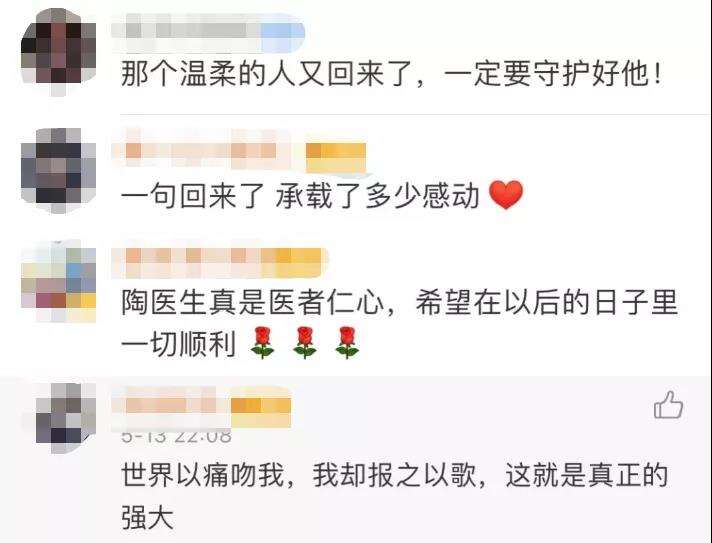Open the first commenter's blurred avatar
712x543 pixels.
[x=59, y=52]
